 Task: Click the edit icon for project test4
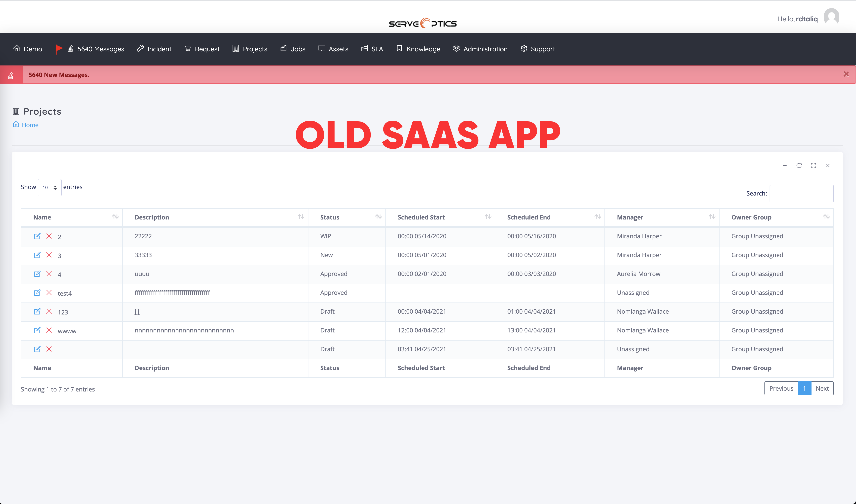tap(37, 292)
